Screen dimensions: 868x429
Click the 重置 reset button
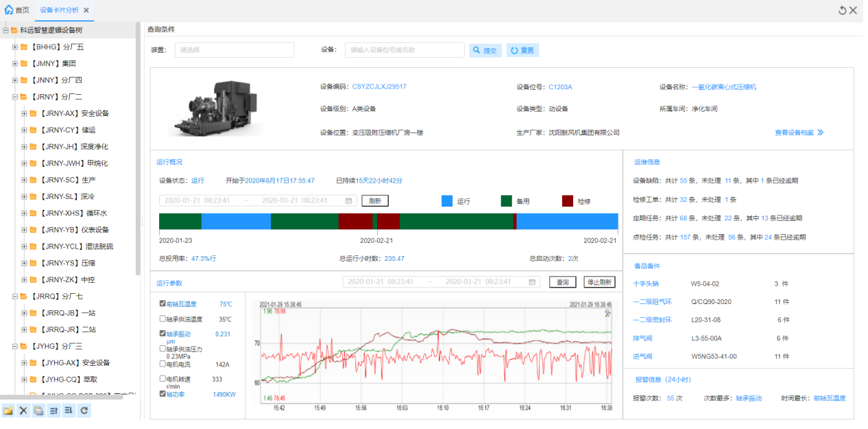[x=522, y=50]
